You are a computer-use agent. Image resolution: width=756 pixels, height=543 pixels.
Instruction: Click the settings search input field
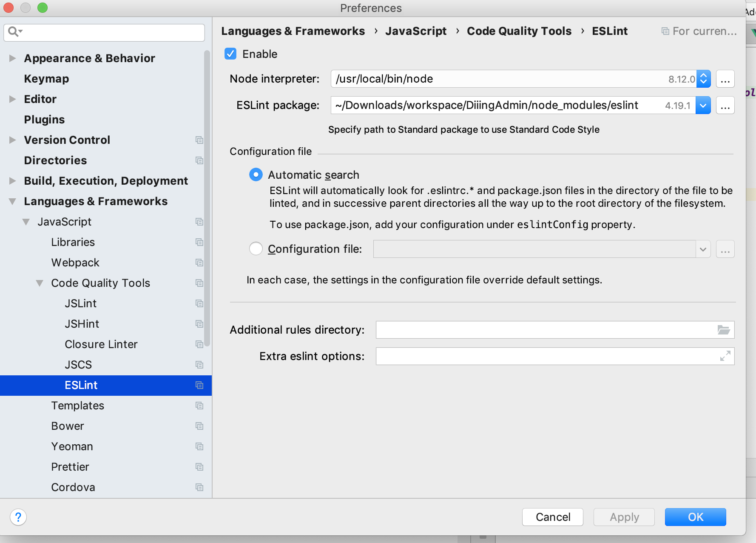(x=104, y=32)
